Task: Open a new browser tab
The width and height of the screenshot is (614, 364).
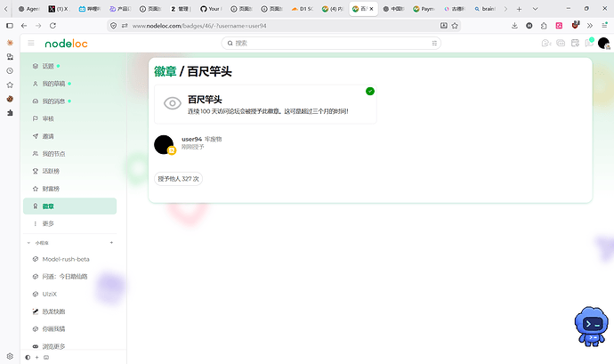Action: click(520, 9)
